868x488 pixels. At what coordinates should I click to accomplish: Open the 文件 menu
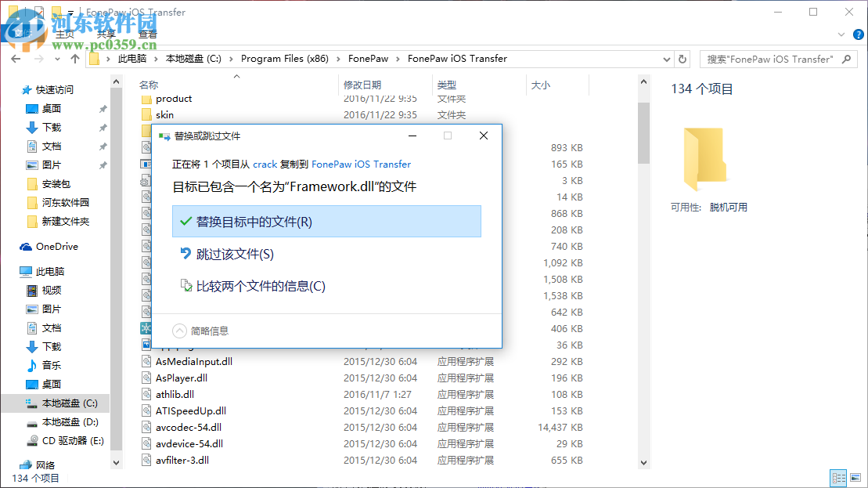pos(23,34)
